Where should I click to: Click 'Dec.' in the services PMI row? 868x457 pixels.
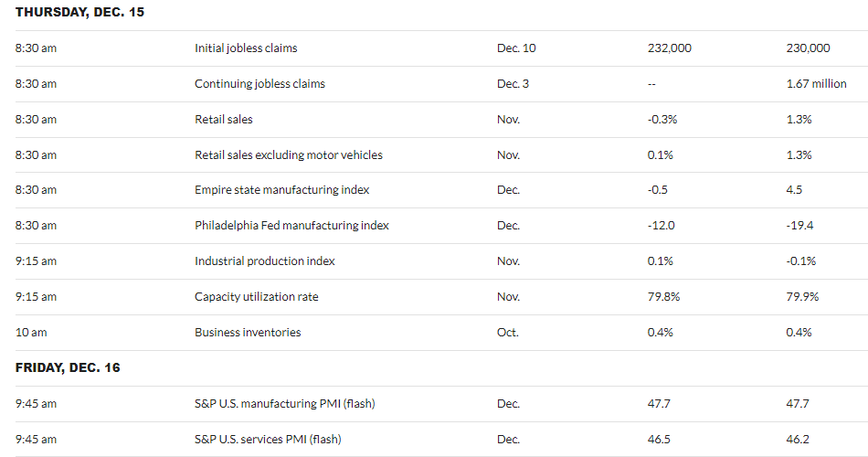[x=508, y=440]
